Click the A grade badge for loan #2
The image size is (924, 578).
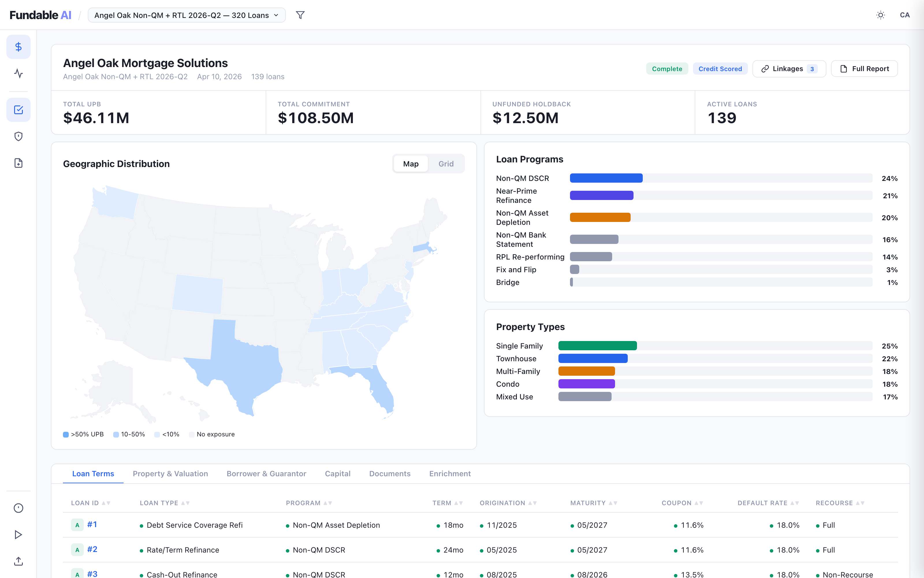point(77,550)
